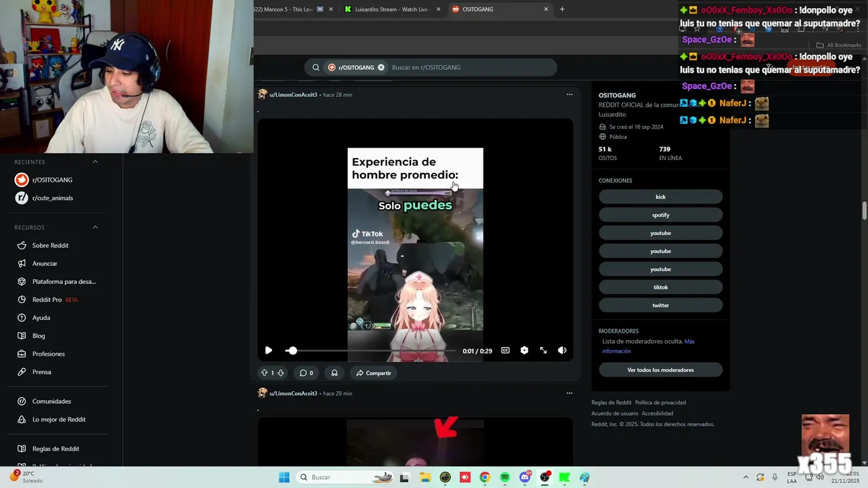Open a new browser tab
The width and height of the screenshot is (868, 488).
pos(562,9)
